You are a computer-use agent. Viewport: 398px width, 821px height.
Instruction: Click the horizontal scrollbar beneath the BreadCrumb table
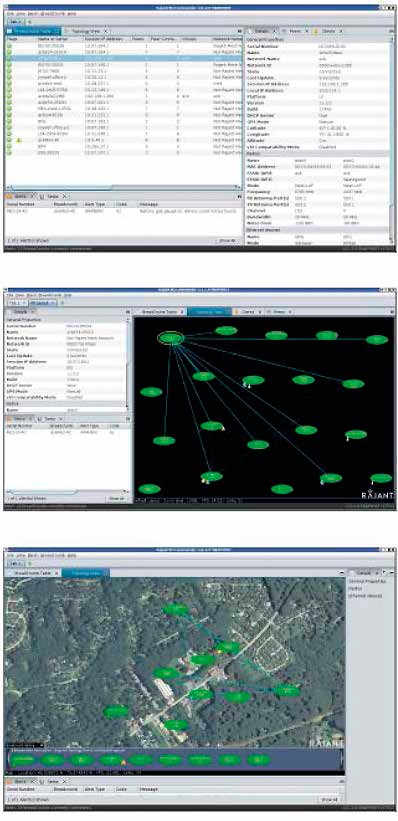(124, 187)
